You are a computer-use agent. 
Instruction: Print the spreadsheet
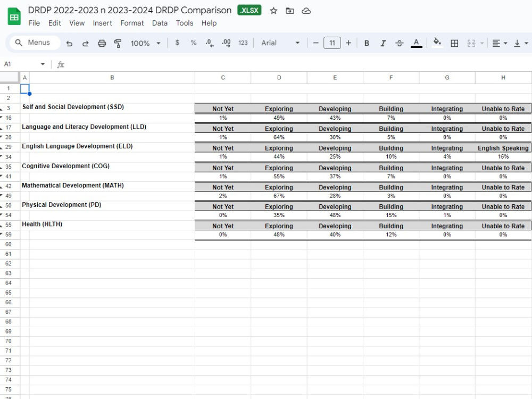click(x=102, y=43)
